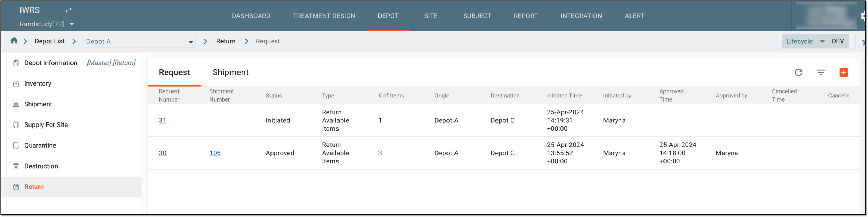Open Destruction in the sidebar

(x=41, y=166)
